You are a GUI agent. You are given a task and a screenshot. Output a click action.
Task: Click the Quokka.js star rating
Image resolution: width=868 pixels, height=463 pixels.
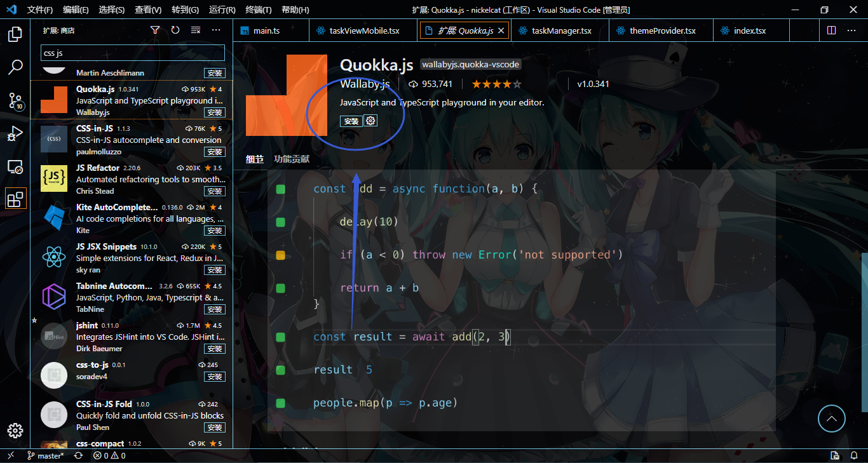coord(497,84)
